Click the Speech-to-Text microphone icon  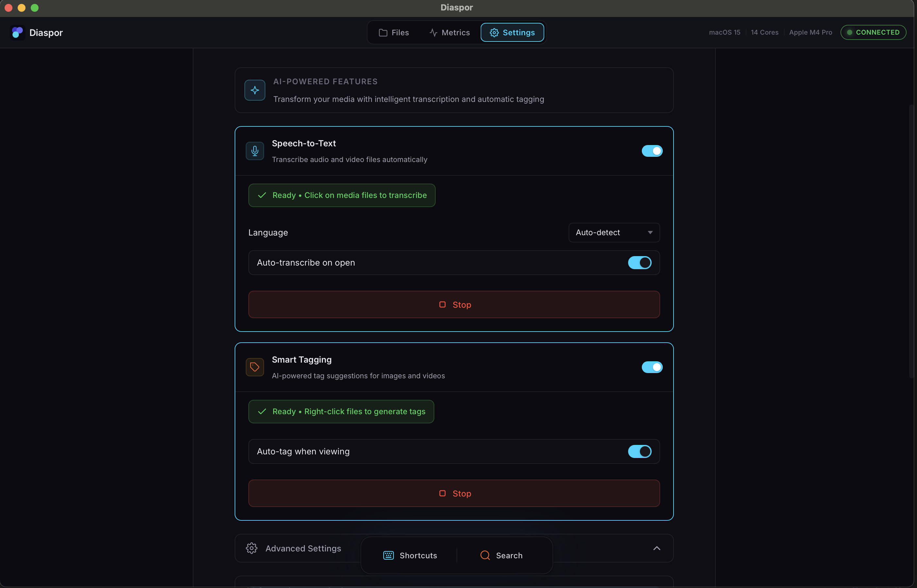pos(255,151)
